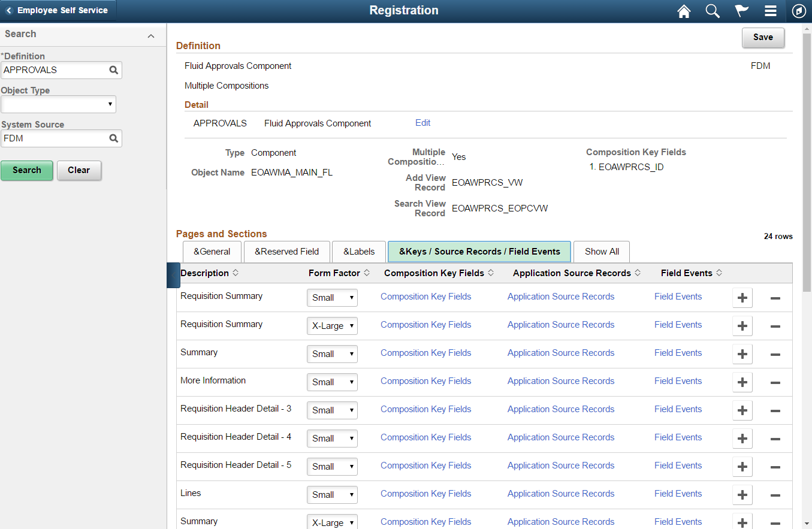
Task: Select the Show All tab
Action: [x=601, y=252]
